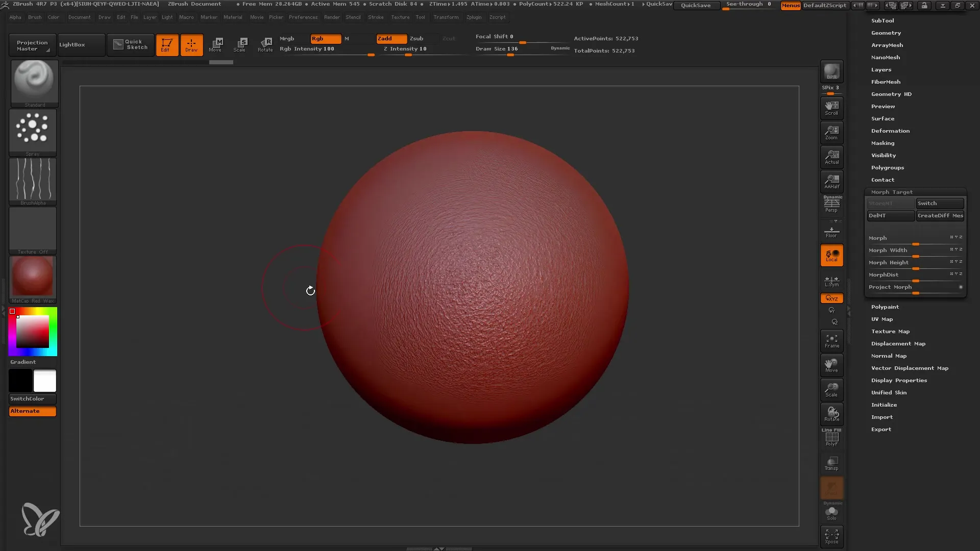Click the red MatCap material thumbnail

(32, 277)
